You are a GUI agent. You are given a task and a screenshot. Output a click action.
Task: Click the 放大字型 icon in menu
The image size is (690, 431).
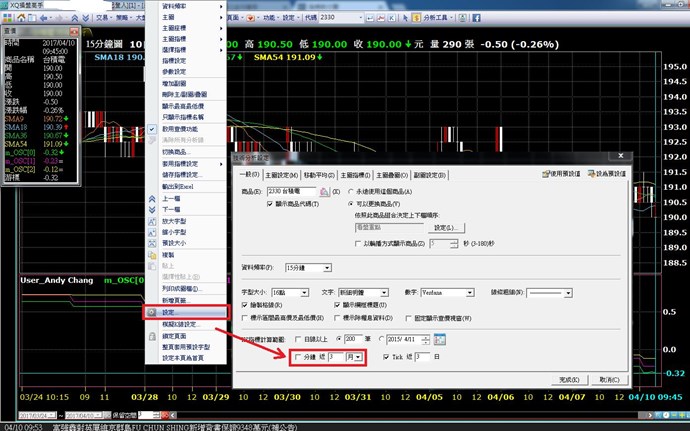(152, 223)
